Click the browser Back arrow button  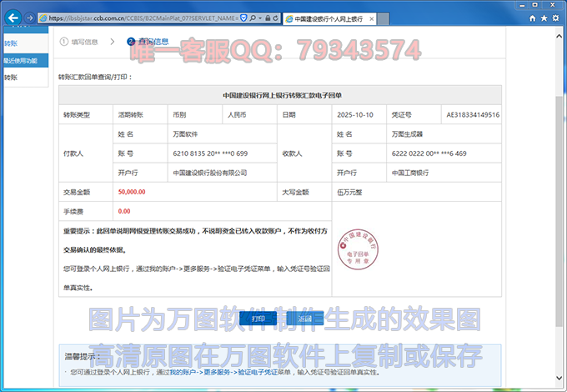(13, 18)
